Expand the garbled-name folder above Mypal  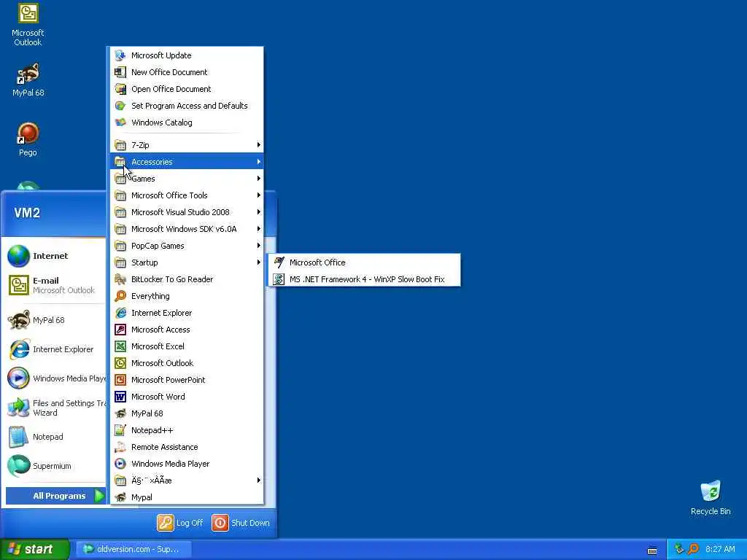coord(187,481)
